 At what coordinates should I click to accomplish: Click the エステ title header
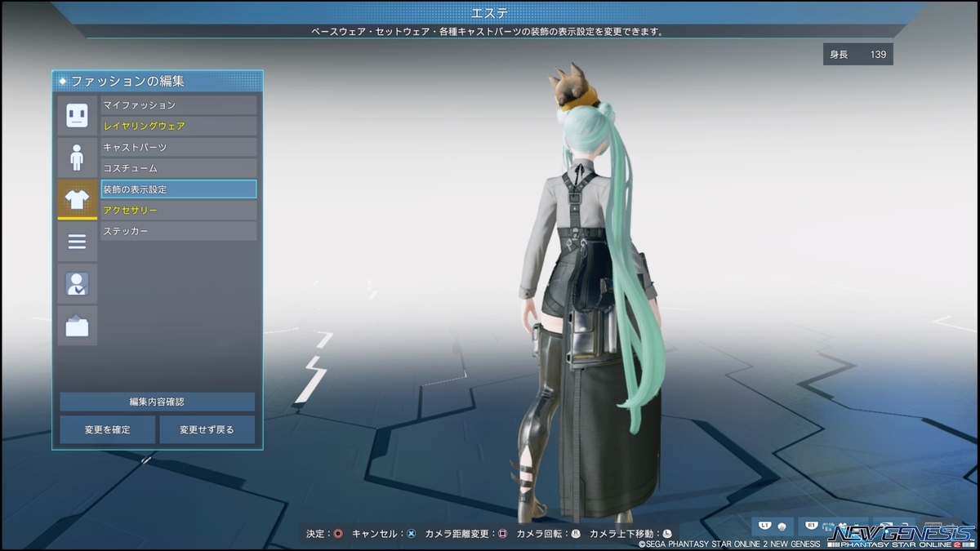pos(490,12)
